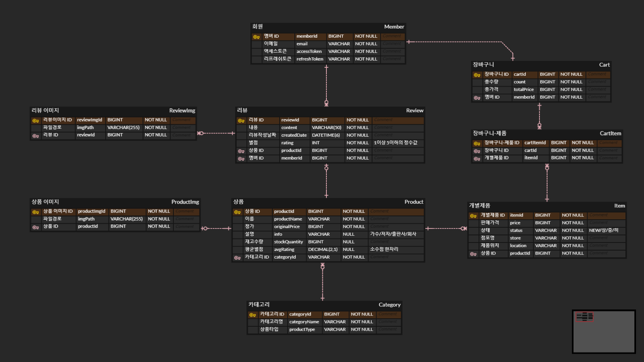Click the originalPrice column in Product table
The height and width of the screenshot is (362, 644).
[287, 227]
